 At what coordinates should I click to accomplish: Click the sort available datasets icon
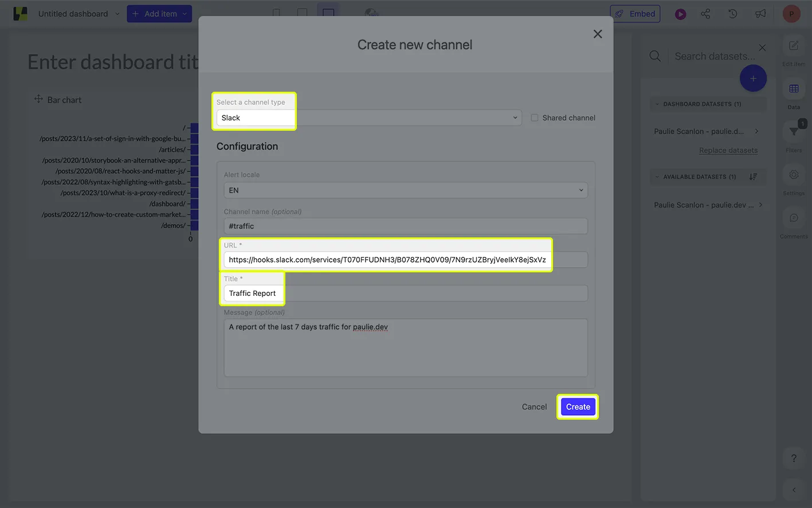click(x=753, y=177)
